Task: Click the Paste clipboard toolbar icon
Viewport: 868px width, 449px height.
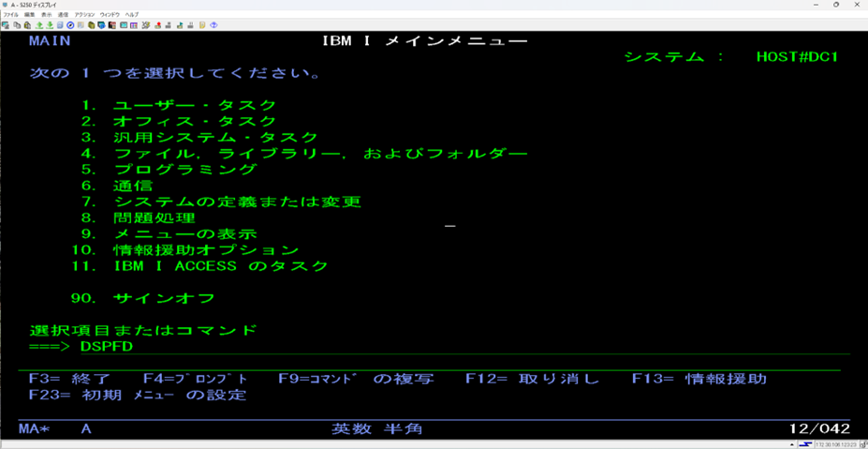Action: [27, 25]
